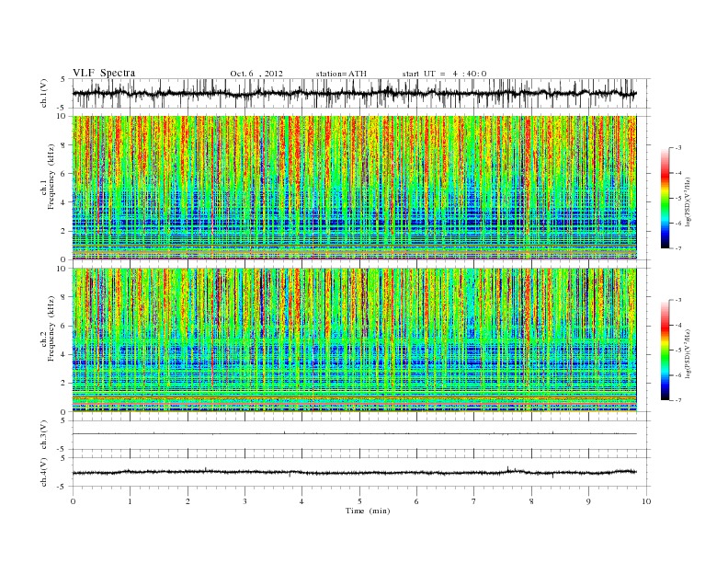
Task: Click time axis tick label "7"
Action: [x=474, y=501]
